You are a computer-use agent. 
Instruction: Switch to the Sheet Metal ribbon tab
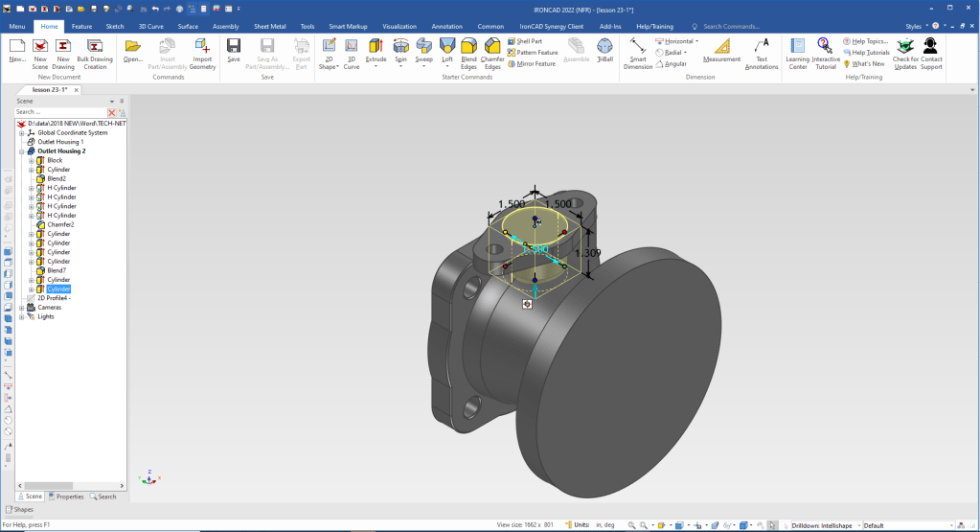pyautogui.click(x=270, y=27)
